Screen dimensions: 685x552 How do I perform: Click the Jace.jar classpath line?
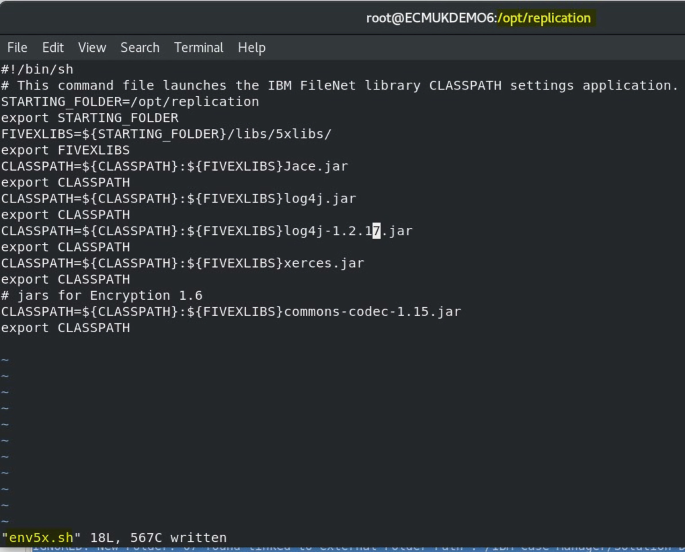[x=174, y=166]
